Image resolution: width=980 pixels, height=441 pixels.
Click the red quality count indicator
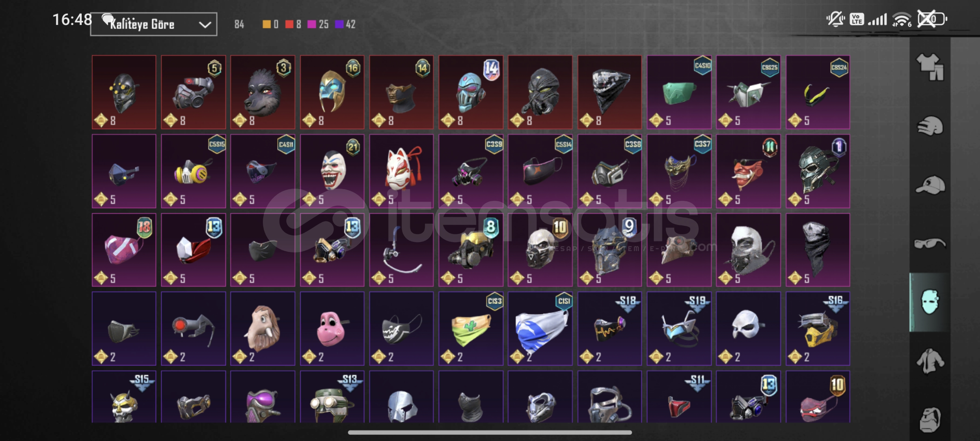pos(293,24)
